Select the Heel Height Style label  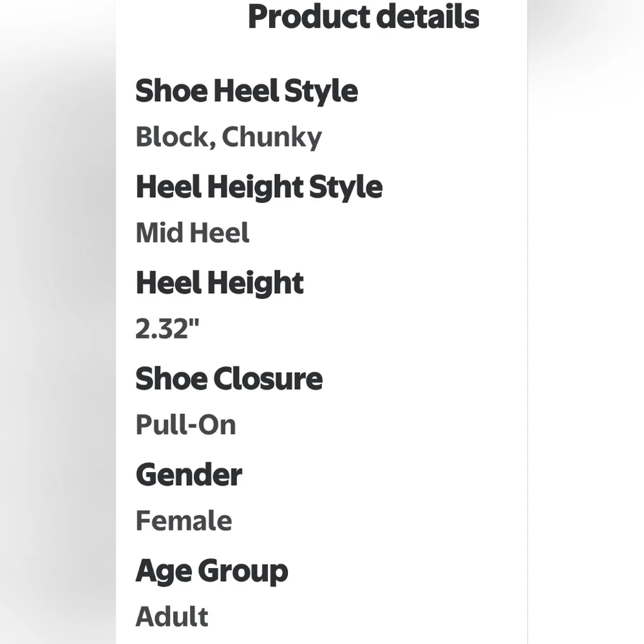coord(258,187)
